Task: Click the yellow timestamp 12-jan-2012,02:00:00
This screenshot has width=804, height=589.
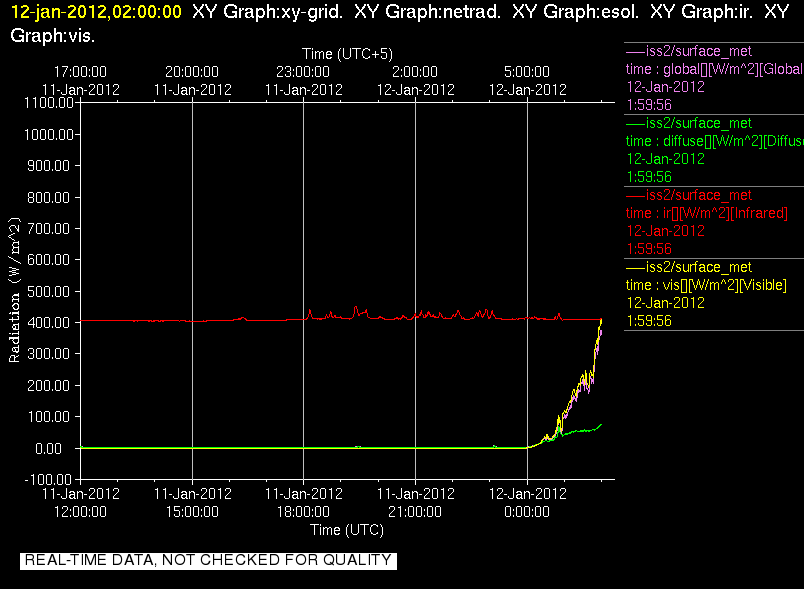Action: click(x=96, y=12)
